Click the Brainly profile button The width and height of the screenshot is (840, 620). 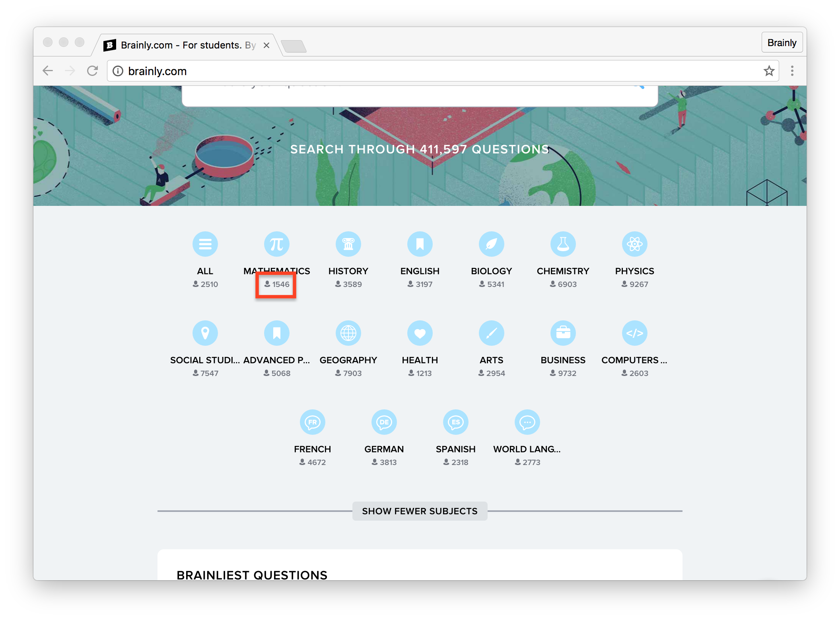(x=782, y=43)
